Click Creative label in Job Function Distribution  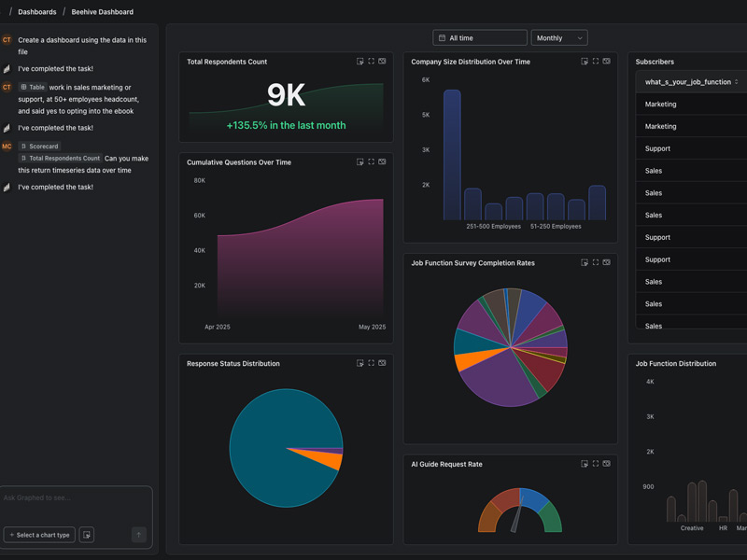pyautogui.click(x=692, y=528)
